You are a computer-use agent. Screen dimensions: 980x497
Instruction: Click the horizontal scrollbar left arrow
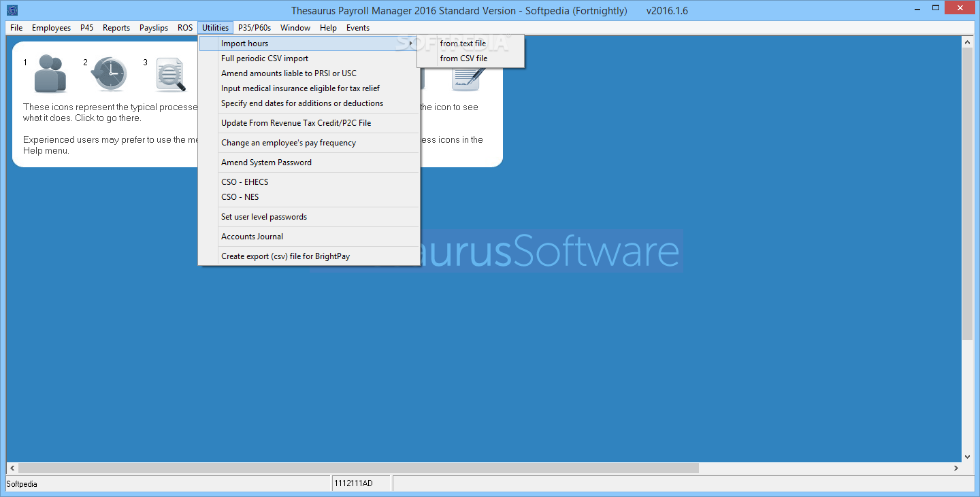[12, 468]
